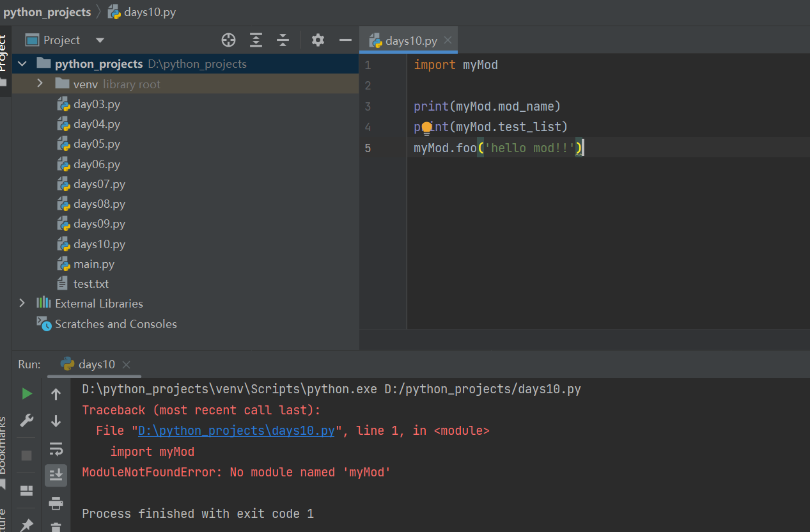Click the Up the Stack Trace arrow
Viewport: 810px width, 532px height.
[x=56, y=395]
